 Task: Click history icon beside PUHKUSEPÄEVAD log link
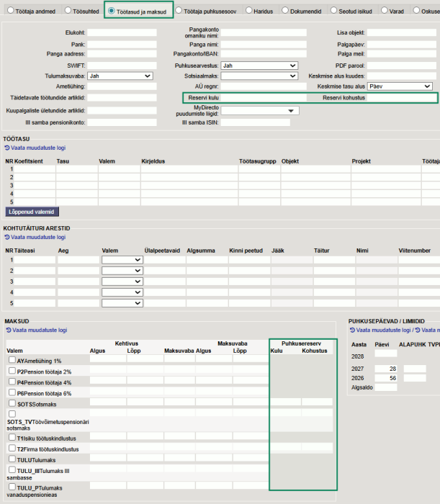coord(352,330)
